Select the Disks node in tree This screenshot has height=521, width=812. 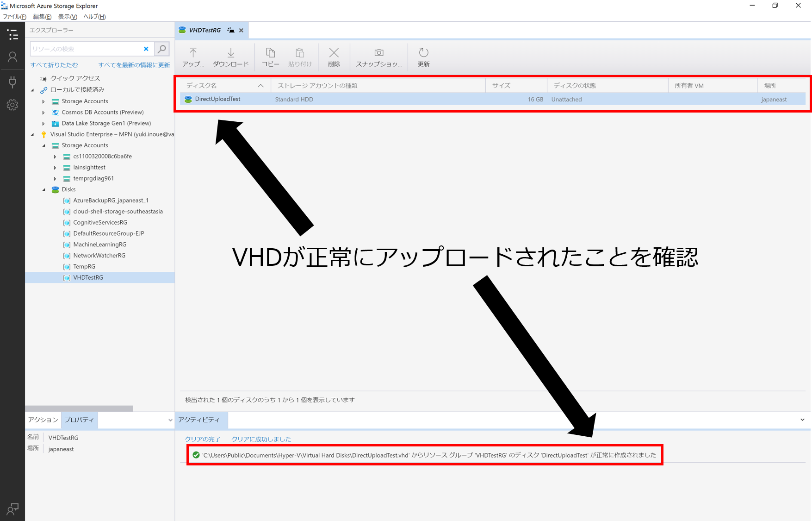[x=68, y=189]
